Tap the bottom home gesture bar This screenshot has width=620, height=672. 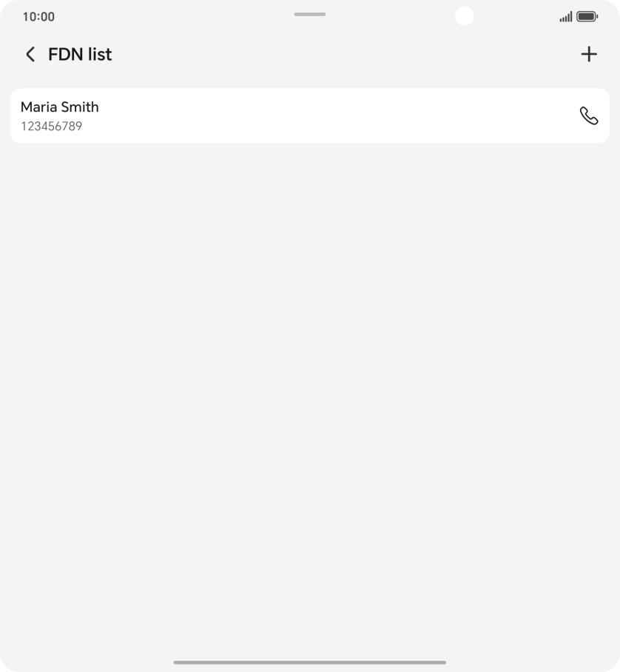pos(310,662)
